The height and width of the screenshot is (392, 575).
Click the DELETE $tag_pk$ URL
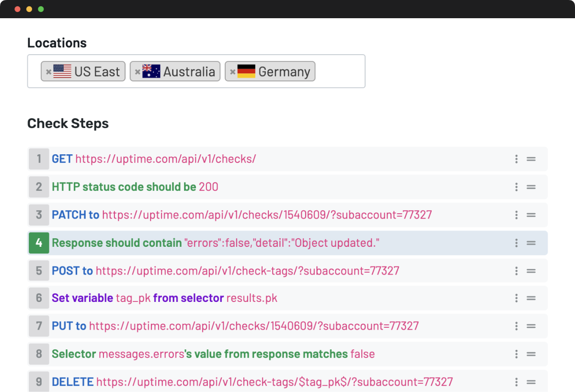275,382
